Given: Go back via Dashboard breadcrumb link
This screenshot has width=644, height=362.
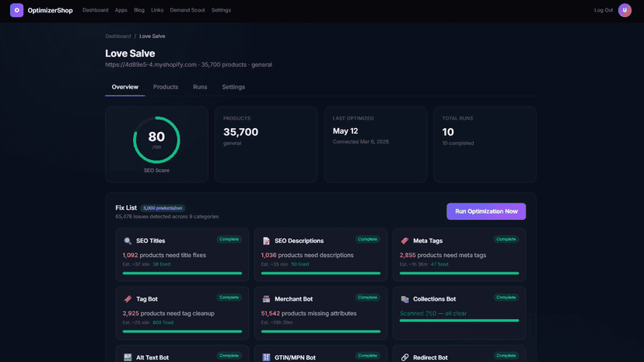Looking at the screenshot, I should coord(118,36).
